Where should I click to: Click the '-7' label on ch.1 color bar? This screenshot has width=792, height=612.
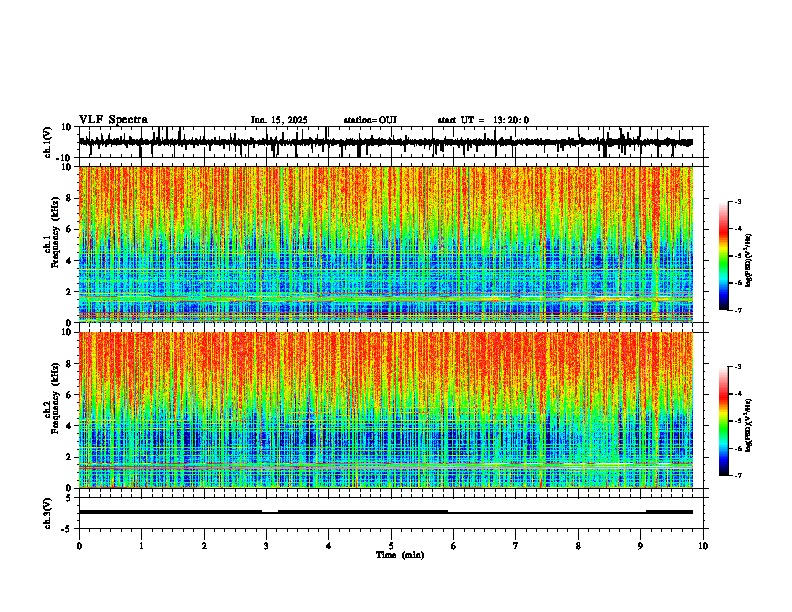click(x=737, y=310)
